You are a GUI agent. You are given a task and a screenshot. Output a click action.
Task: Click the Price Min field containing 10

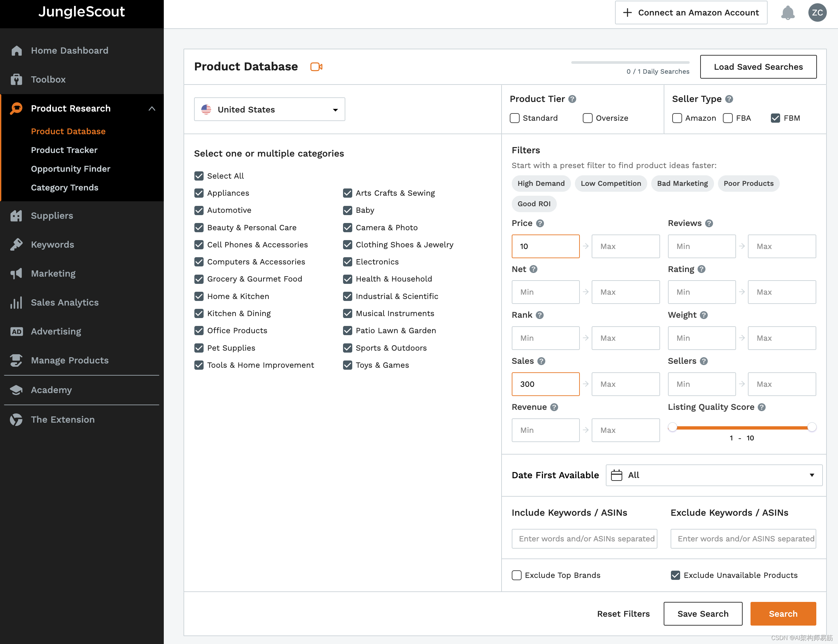point(546,246)
